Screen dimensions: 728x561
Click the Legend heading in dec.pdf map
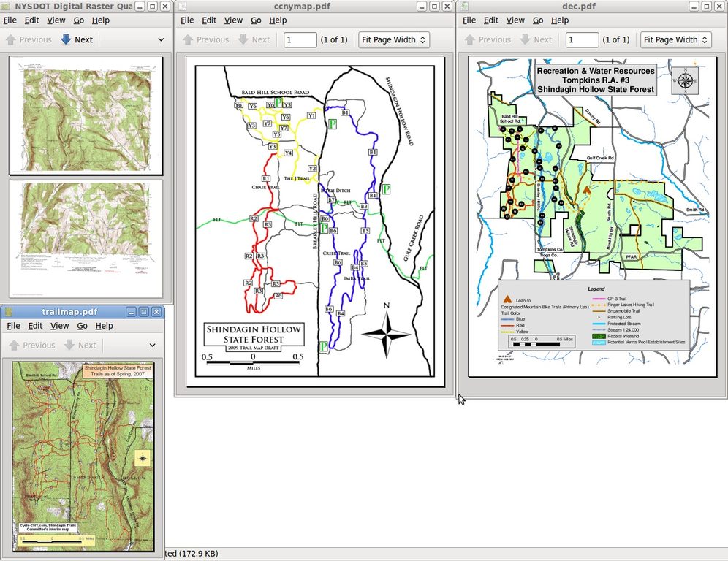596,289
